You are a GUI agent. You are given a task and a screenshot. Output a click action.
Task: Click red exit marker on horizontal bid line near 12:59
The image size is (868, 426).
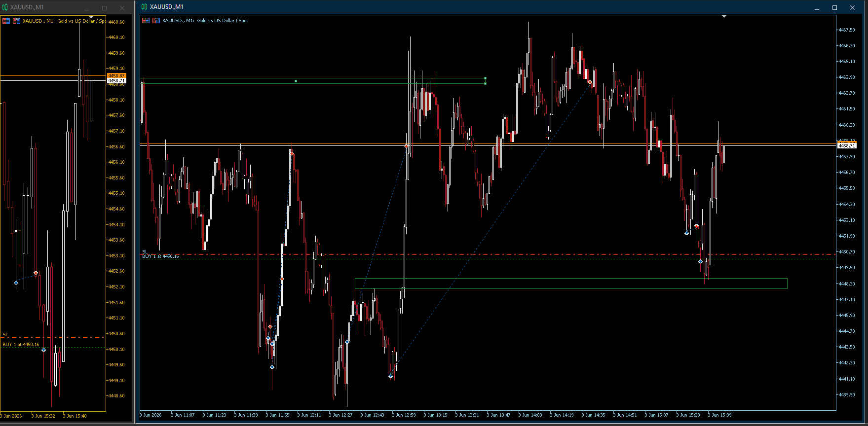(406, 146)
